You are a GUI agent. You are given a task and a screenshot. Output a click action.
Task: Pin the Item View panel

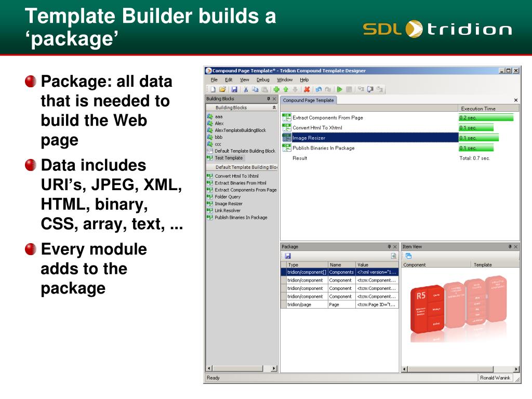click(510, 247)
